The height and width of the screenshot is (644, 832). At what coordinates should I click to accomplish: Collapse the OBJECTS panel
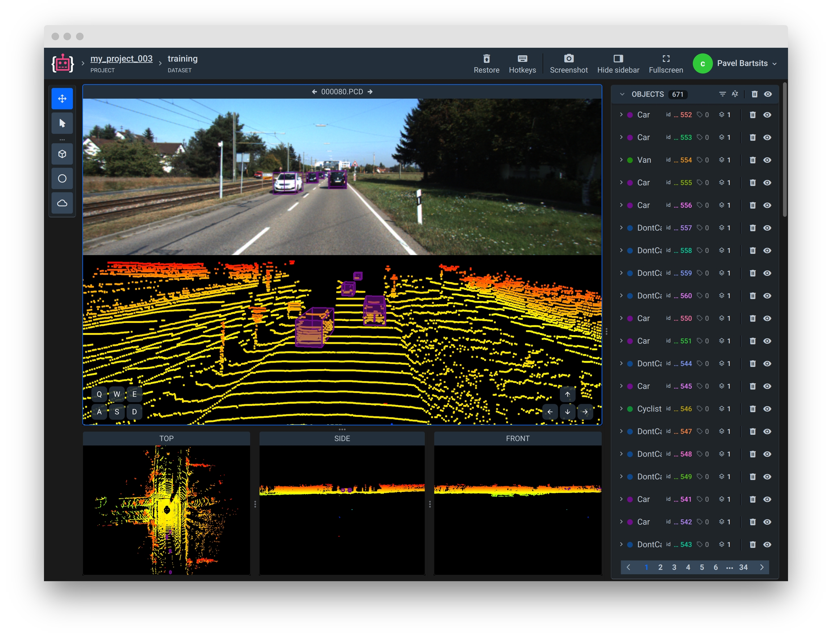[622, 94]
